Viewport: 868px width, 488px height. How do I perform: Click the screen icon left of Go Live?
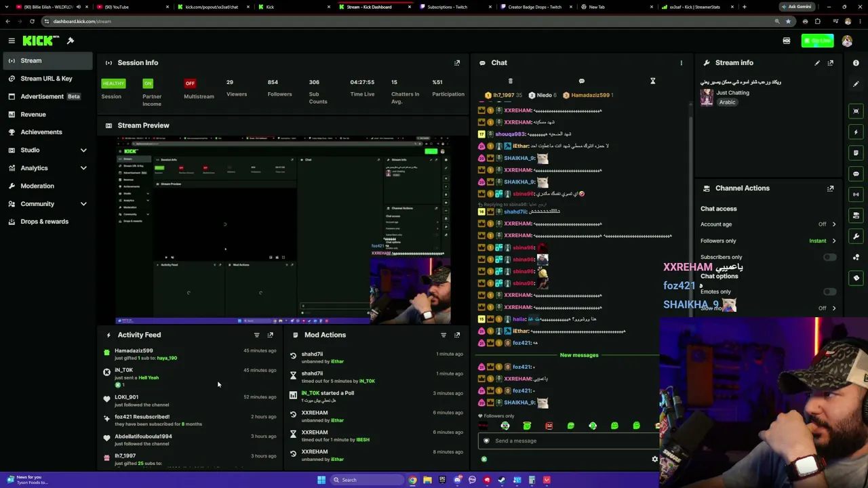click(787, 41)
